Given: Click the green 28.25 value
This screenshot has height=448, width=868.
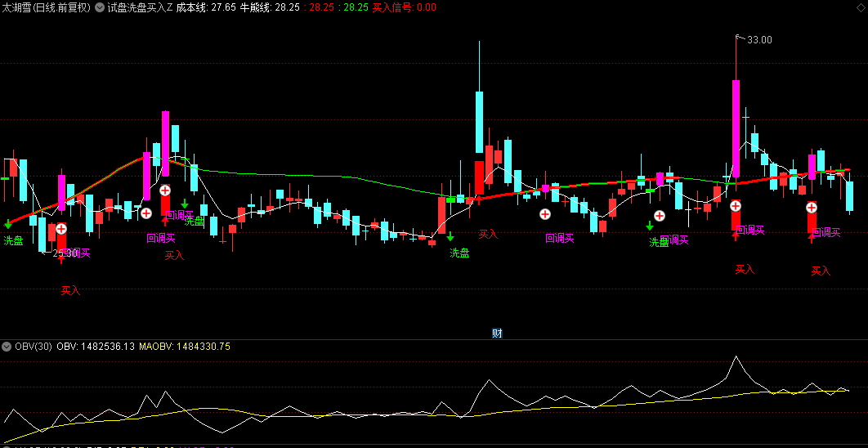Looking at the screenshot, I should click(356, 7).
